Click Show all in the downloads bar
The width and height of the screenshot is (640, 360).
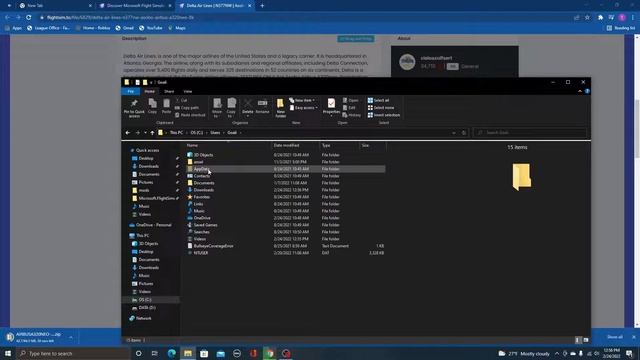pyautogui.click(x=615, y=337)
